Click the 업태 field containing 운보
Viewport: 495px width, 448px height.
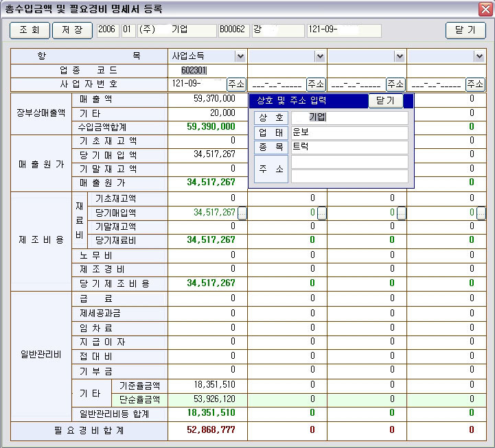[349, 132]
